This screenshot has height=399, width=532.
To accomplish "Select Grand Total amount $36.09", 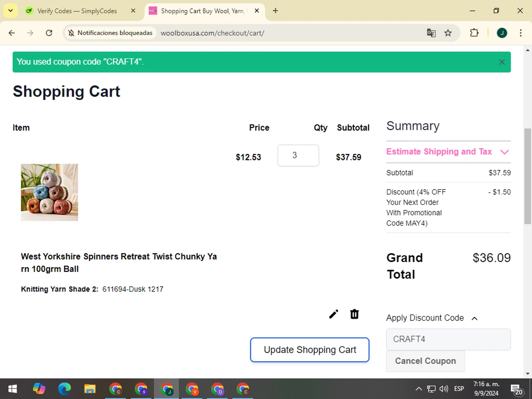I will point(492,258).
